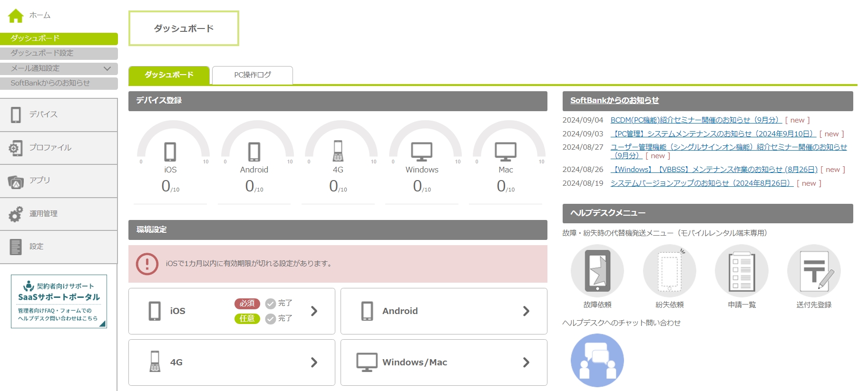The image size is (868, 391).
Task: Open the SoftBankからのお知らせ header link
Action: click(614, 101)
